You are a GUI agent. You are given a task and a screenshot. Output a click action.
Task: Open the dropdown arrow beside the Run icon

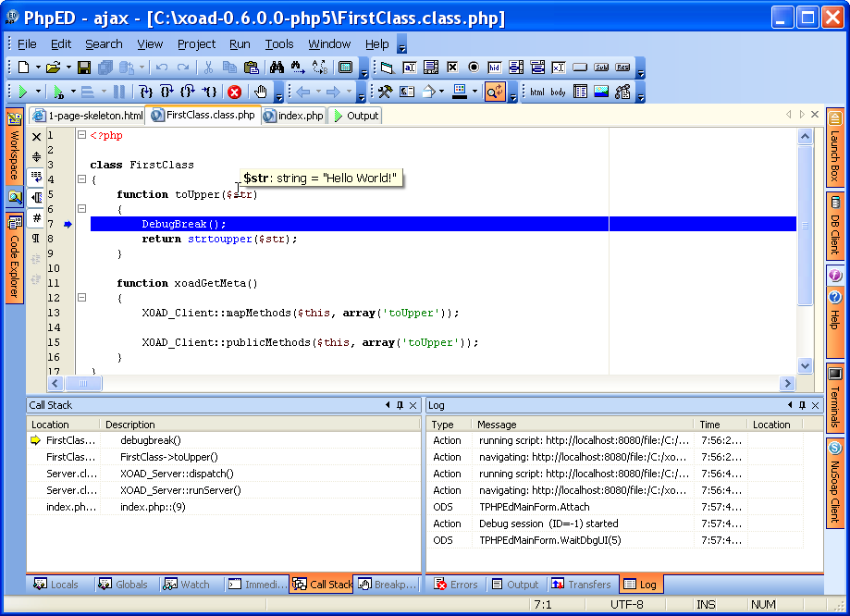(x=38, y=92)
